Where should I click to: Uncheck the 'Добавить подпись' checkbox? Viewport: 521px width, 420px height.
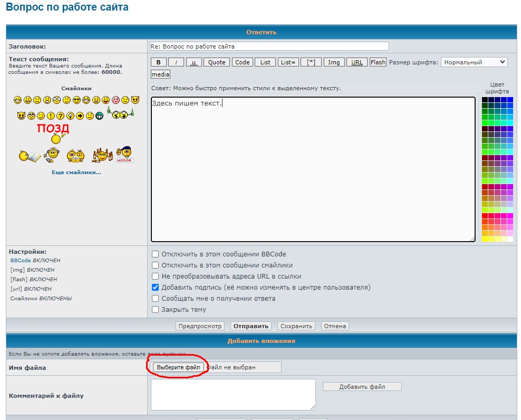coord(155,288)
